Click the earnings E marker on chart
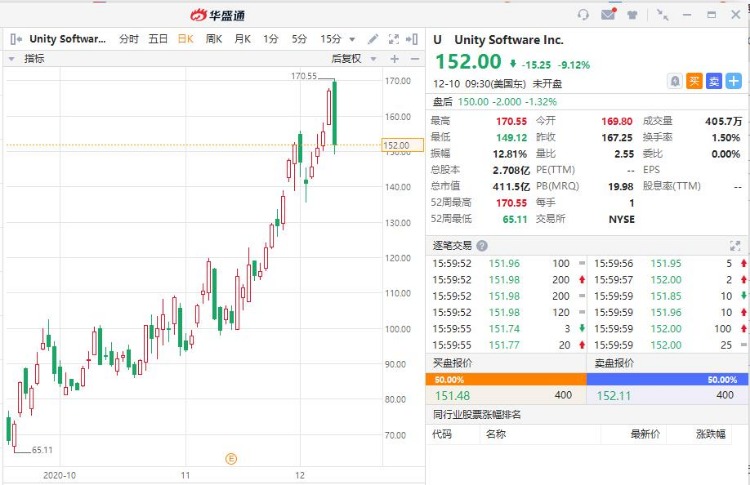Screen dimensions: 750x485 click(231, 459)
